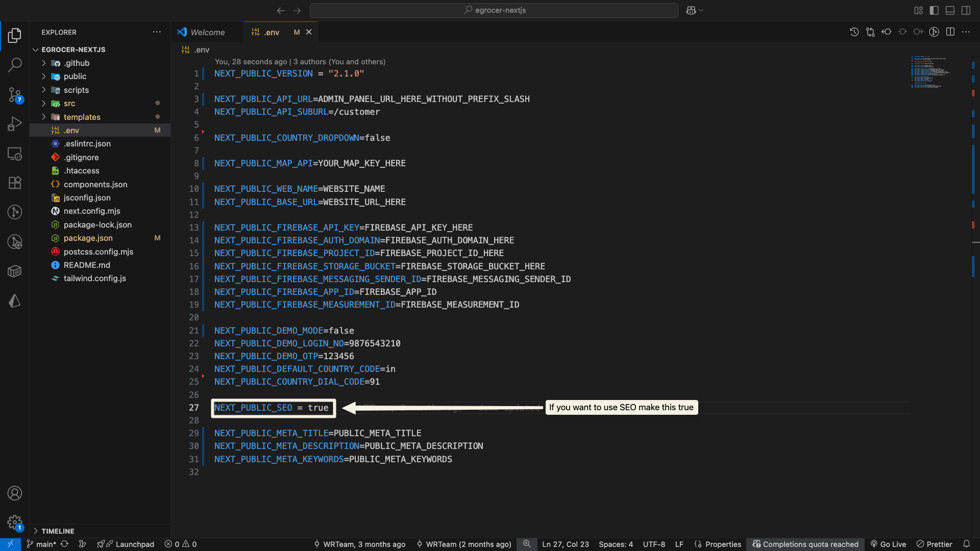This screenshot has height=551, width=980.
Task: Click Ln 27, Col 23 cursor position
Action: (566, 544)
